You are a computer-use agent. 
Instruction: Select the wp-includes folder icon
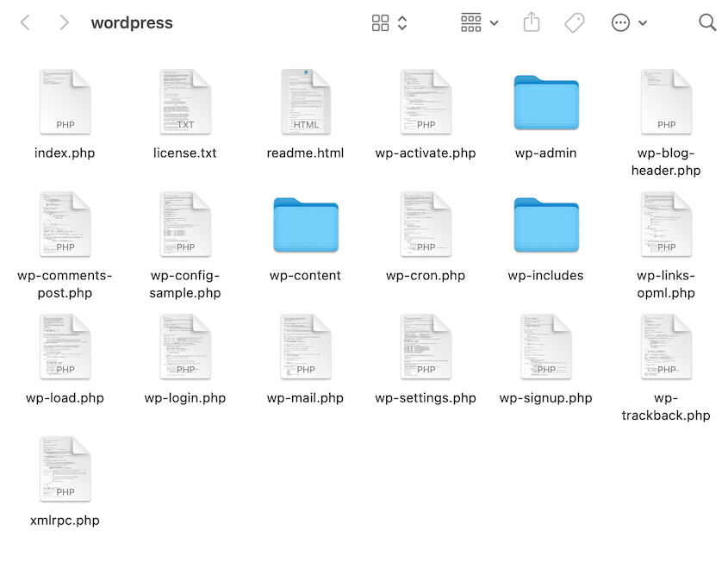[546, 225]
